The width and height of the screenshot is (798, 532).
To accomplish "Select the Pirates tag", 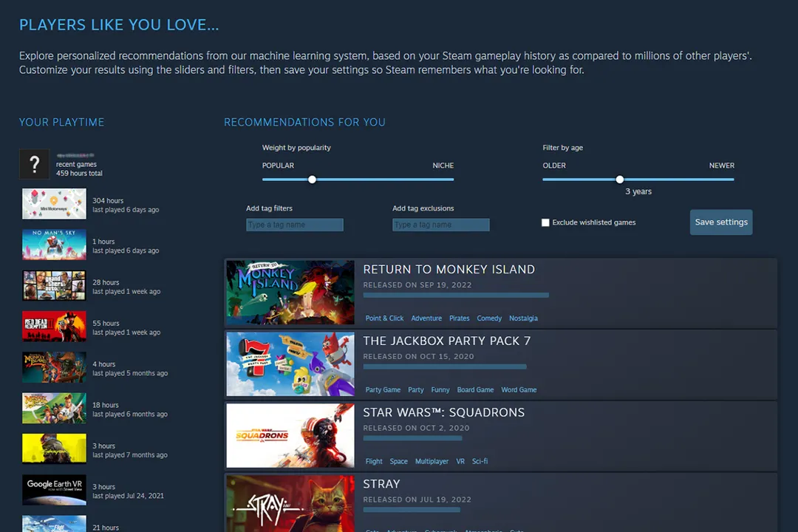I will [459, 318].
